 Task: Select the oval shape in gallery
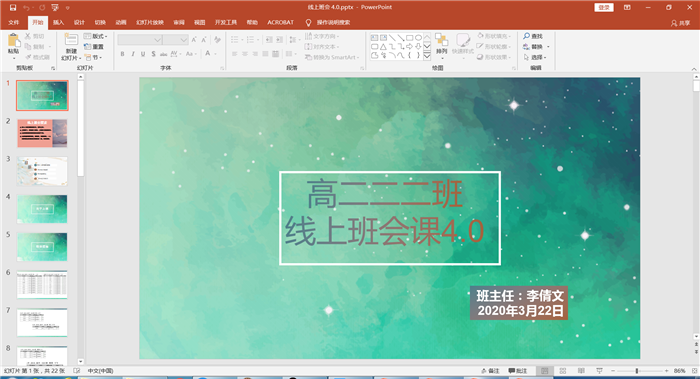tap(418, 38)
